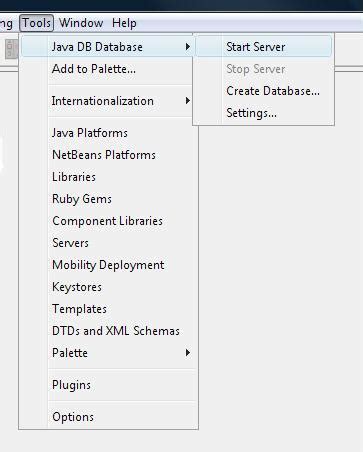Select Component Libraries entry
This screenshot has width=363, height=452.
pos(107,221)
